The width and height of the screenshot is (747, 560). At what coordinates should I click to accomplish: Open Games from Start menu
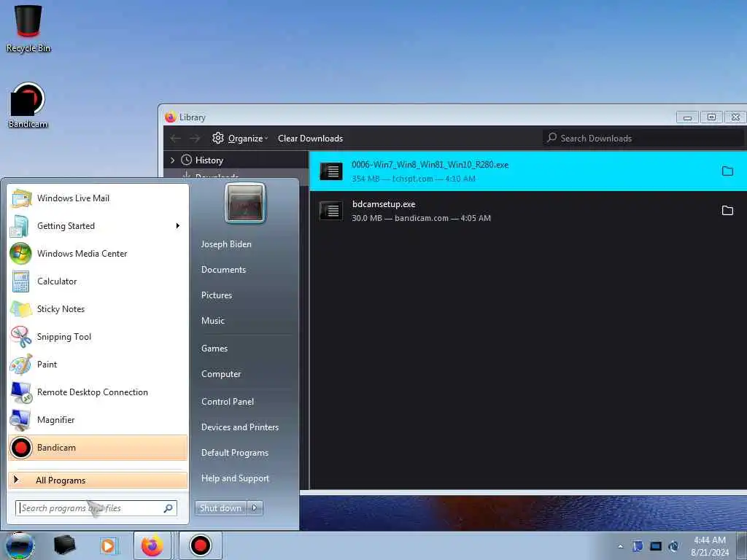click(x=214, y=349)
